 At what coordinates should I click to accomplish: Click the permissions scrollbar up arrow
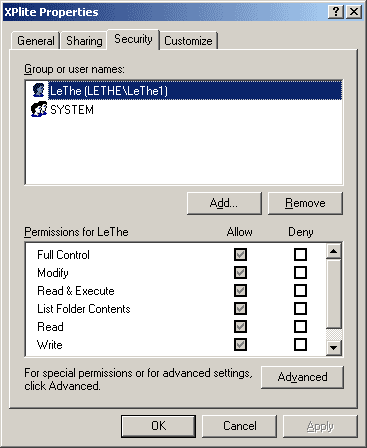click(x=333, y=251)
